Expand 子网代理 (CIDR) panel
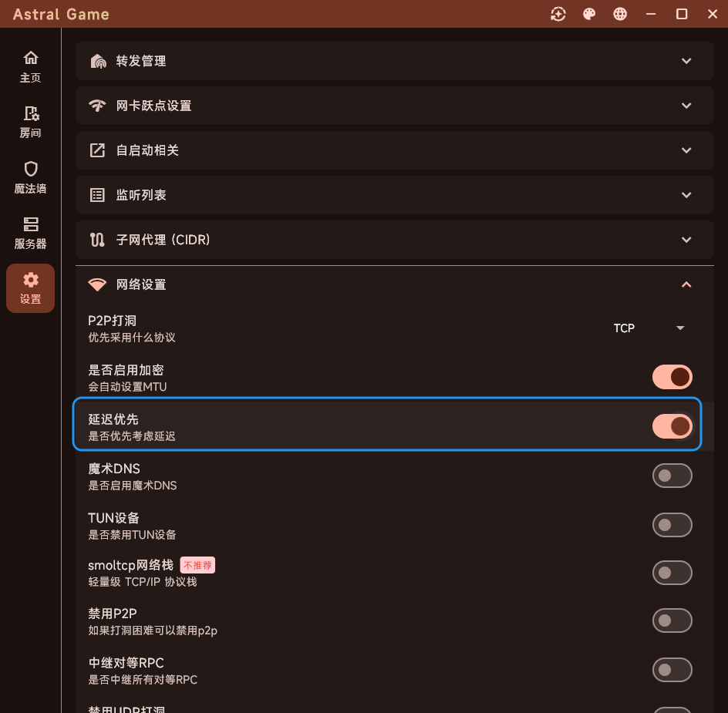This screenshot has height=713, width=728. [x=395, y=240]
